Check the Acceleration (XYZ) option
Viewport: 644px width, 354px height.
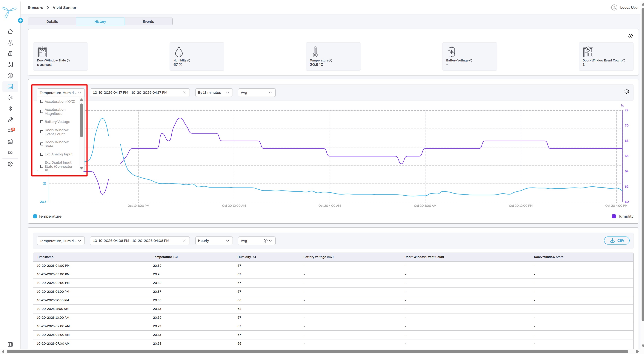42,101
